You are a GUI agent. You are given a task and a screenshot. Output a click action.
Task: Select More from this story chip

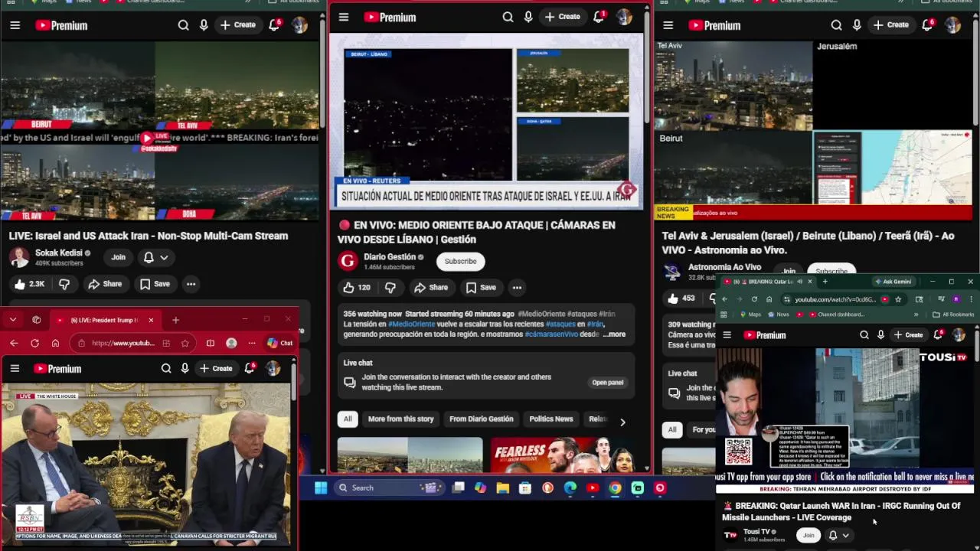point(400,419)
